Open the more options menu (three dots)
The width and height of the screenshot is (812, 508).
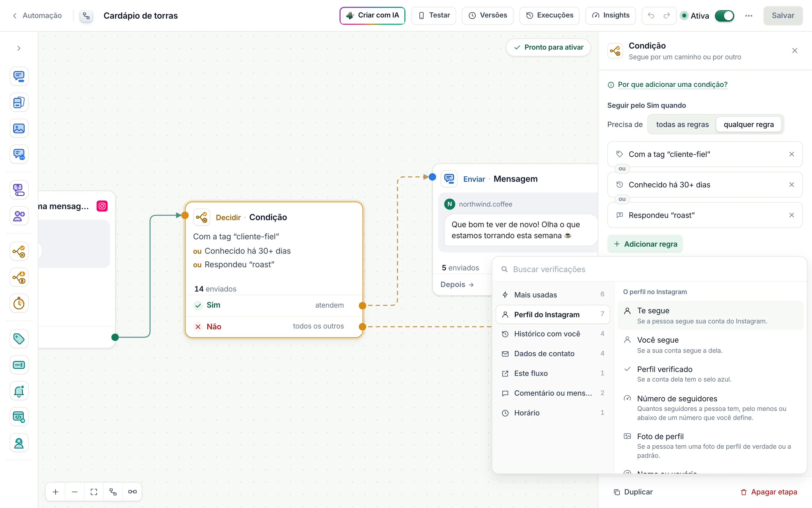pos(749,16)
